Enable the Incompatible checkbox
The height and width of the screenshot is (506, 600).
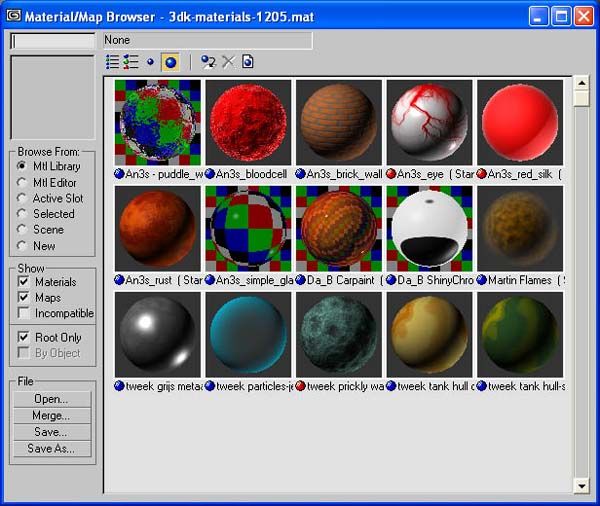[23, 313]
